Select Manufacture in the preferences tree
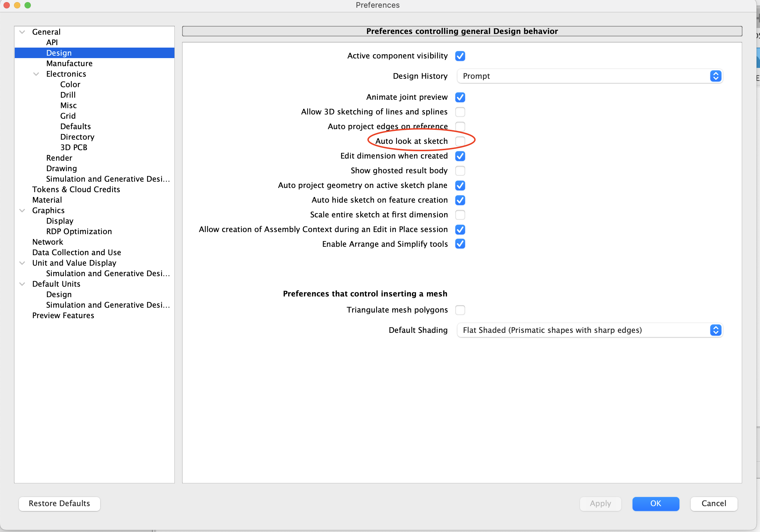760x532 pixels. point(69,64)
